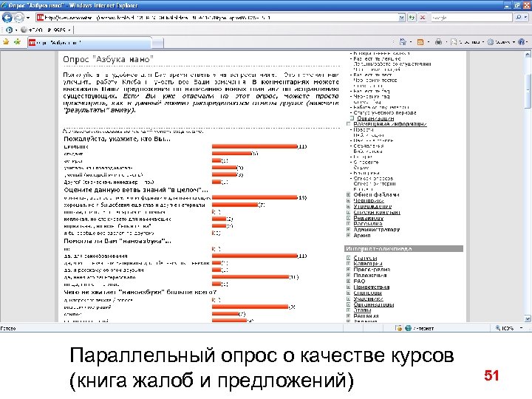Image resolution: width=532 pixels, height=399 pixels.
Task: Click the Internet zone globe icon
Action: point(408,328)
